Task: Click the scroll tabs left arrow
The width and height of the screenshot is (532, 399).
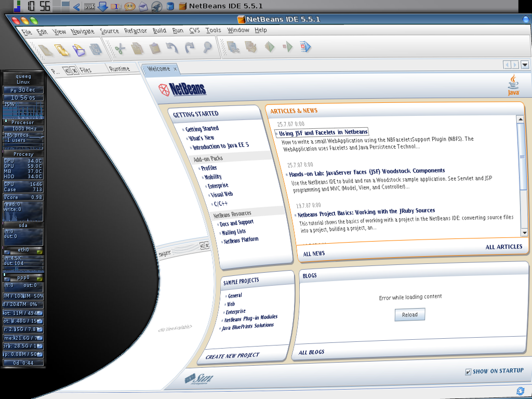Action: tap(507, 64)
